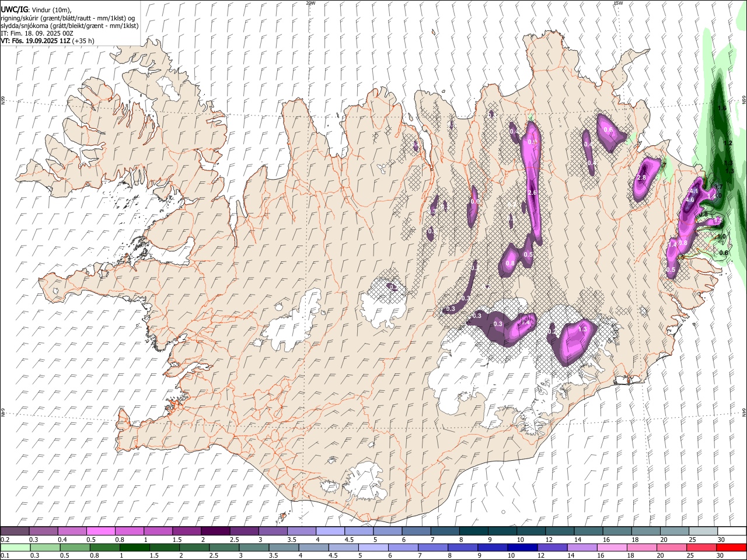This screenshot has width=747, height=560.
Task: Click the 64N latitude label on right edge
Action: [x=744, y=412]
